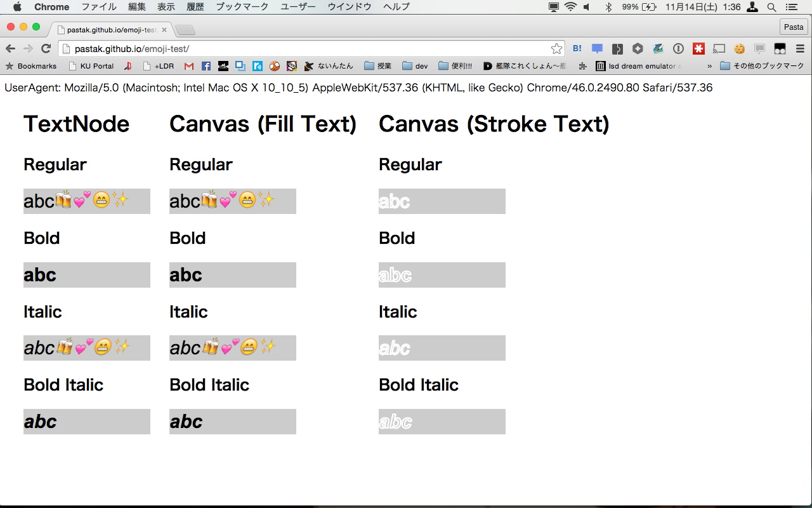This screenshot has width=812, height=508.
Task: Go back to the previous page
Action: [11, 48]
